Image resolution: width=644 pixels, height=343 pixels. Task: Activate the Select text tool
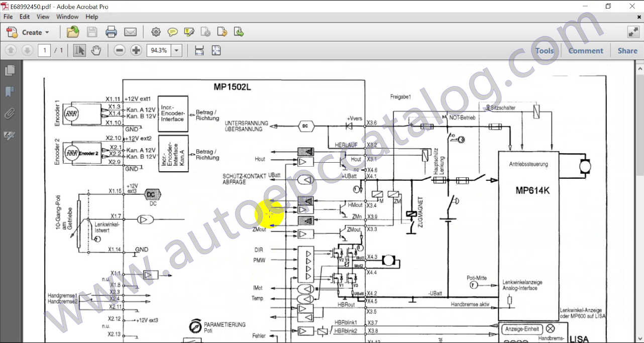79,50
